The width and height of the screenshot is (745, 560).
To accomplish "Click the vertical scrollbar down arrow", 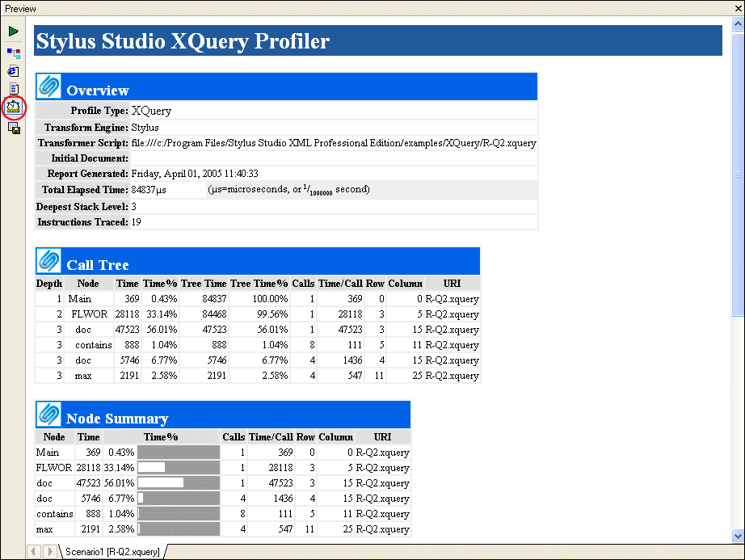I will [737, 535].
